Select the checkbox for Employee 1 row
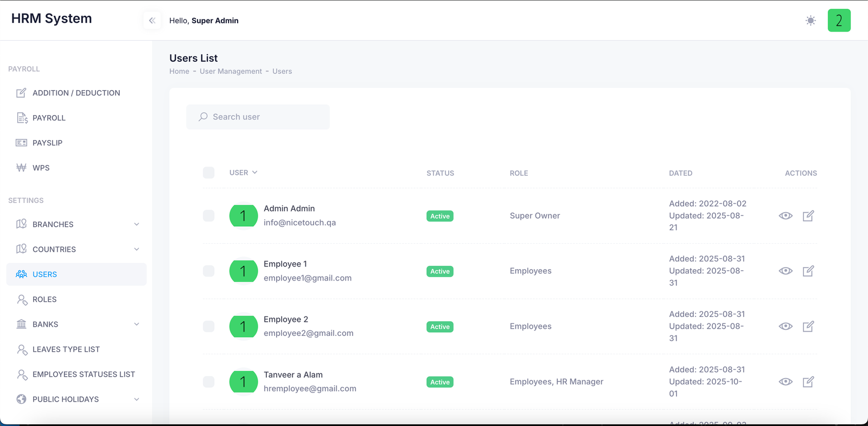 208,271
